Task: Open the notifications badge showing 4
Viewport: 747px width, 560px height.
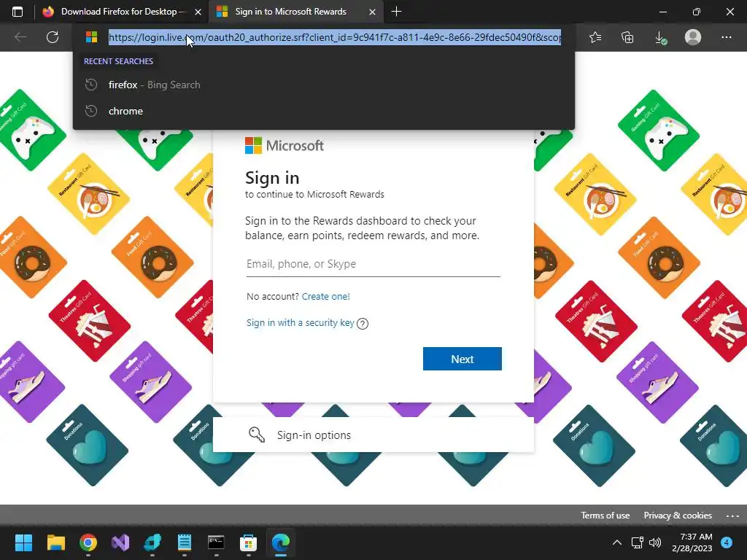Action: [727, 542]
